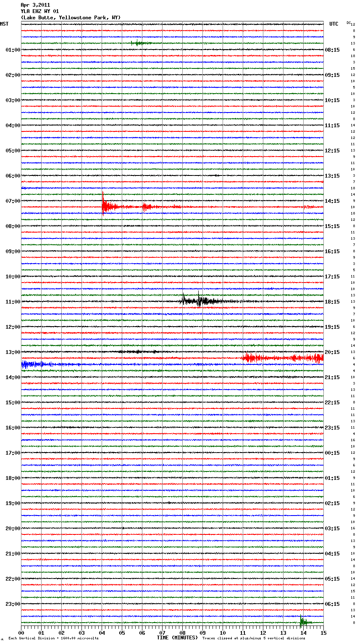Click the 22:15 UTC label
Image resolution: width=357 pixels, height=644 pixels.
click(332, 403)
